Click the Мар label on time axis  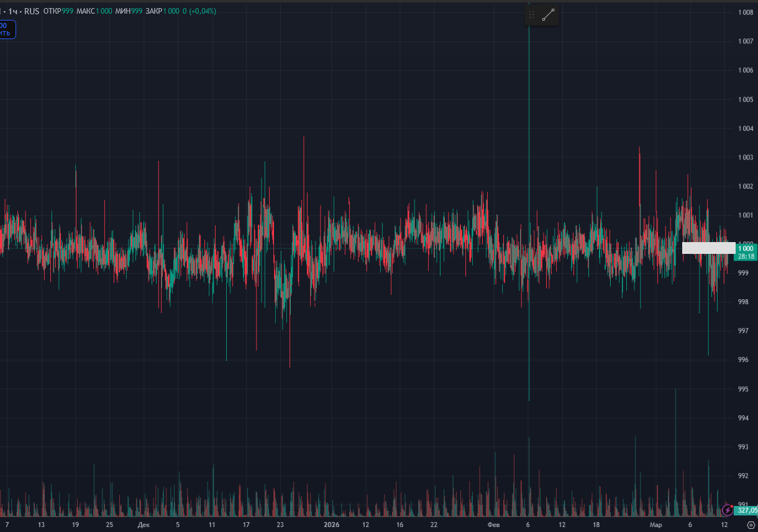(x=656, y=525)
